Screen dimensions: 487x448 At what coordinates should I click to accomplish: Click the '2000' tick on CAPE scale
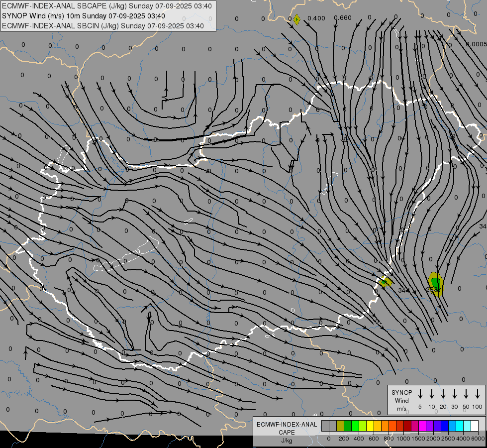[433, 439]
